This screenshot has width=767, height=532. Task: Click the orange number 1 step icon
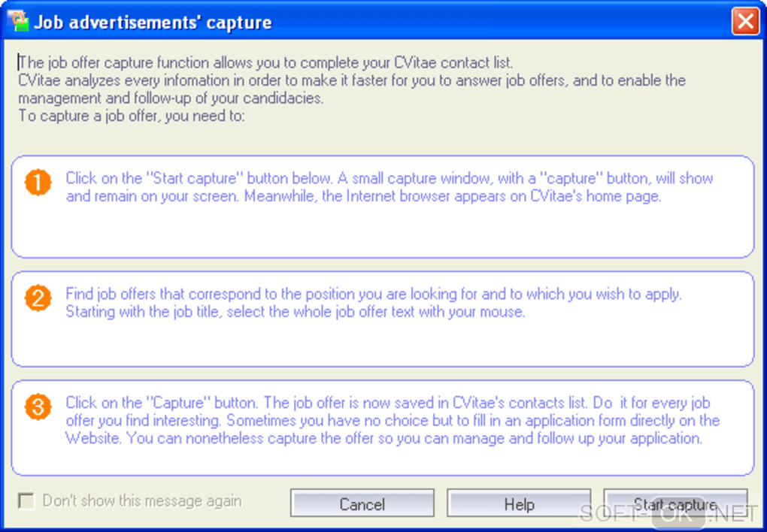point(38,183)
